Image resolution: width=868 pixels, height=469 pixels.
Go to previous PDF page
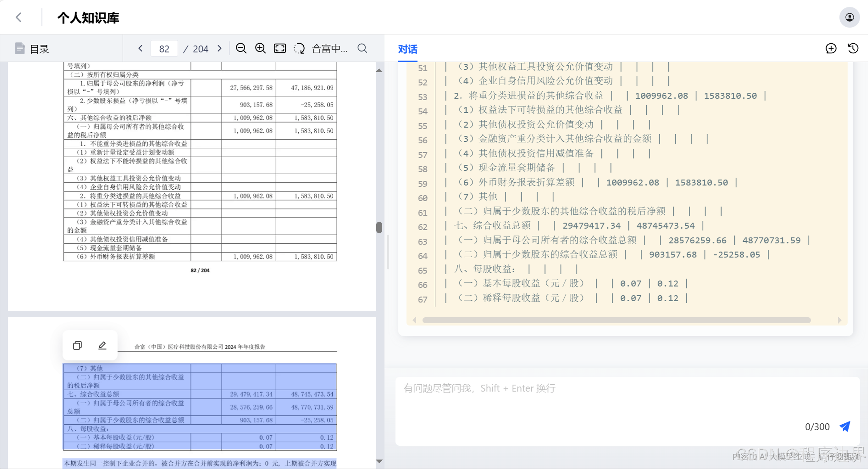coord(140,48)
